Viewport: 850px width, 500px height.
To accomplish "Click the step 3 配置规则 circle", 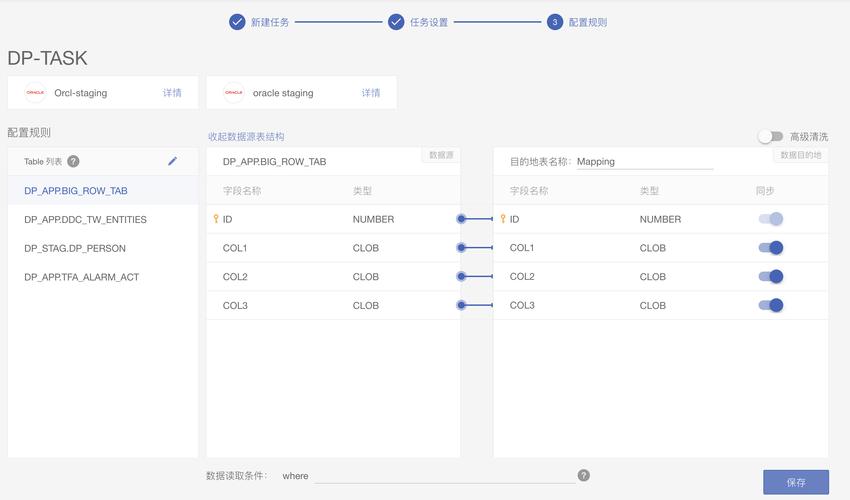I will 555,22.
